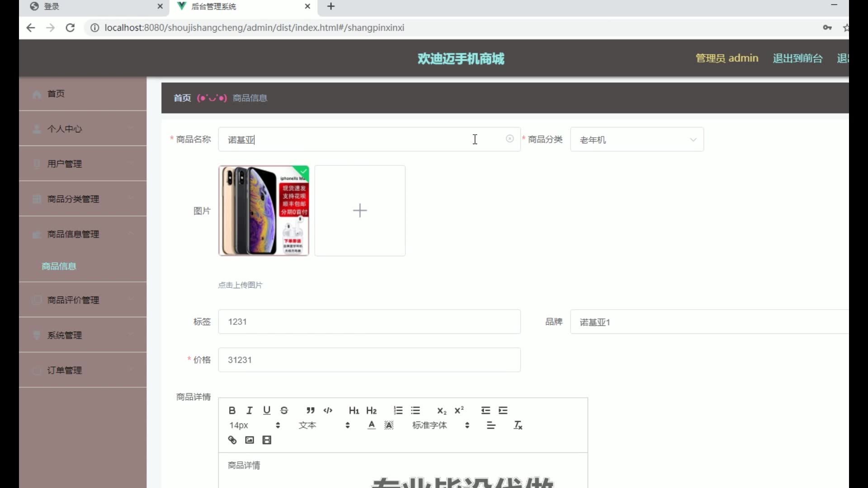Collapse 商品信息管理 sidebar menu

pos(83,234)
